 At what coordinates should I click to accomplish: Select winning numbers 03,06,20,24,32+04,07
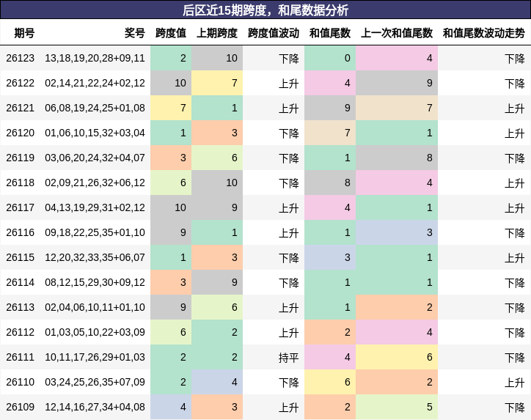(95, 158)
